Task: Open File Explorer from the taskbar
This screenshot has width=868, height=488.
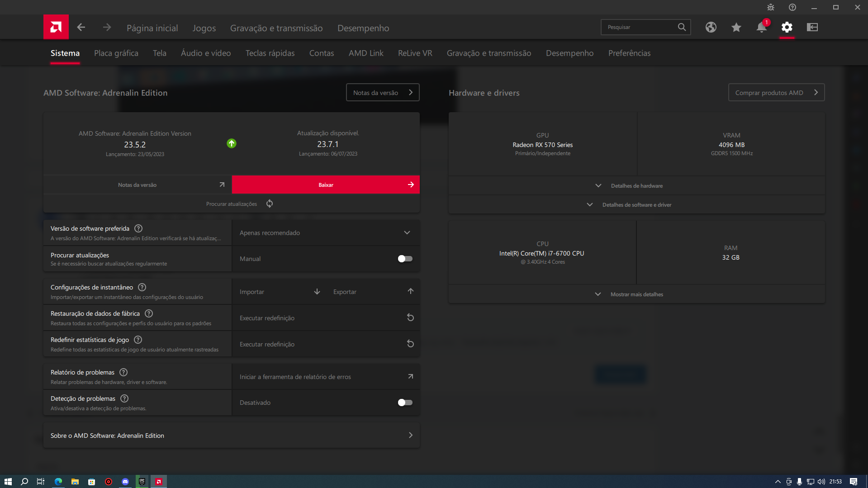Action: point(75,482)
